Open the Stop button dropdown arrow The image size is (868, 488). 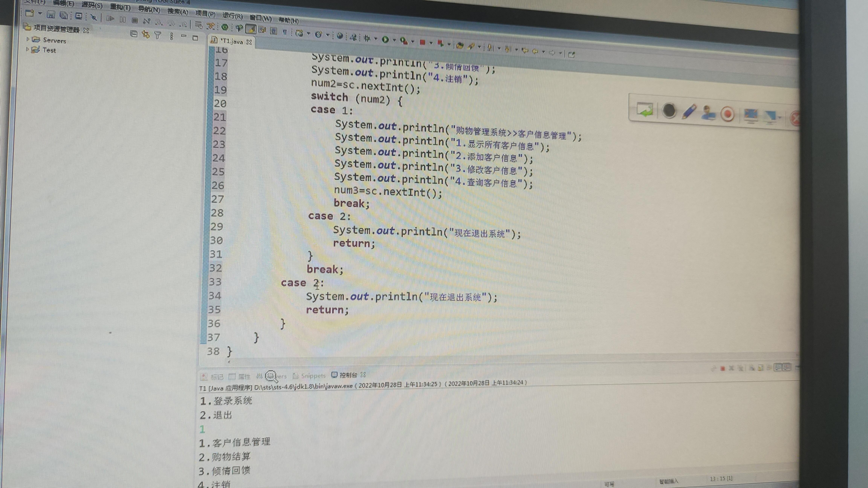pyautogui.click(x=431, y=43)
